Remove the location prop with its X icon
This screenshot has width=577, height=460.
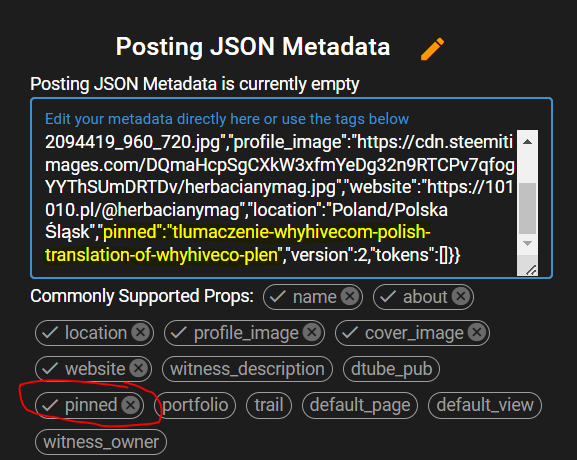[141, 332]
